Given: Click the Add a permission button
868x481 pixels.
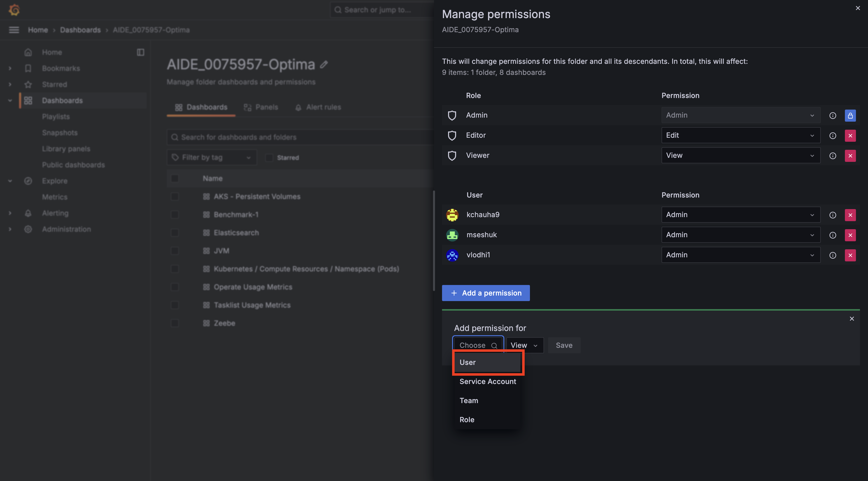Looking at the screenshot, I should click(485, 293).
